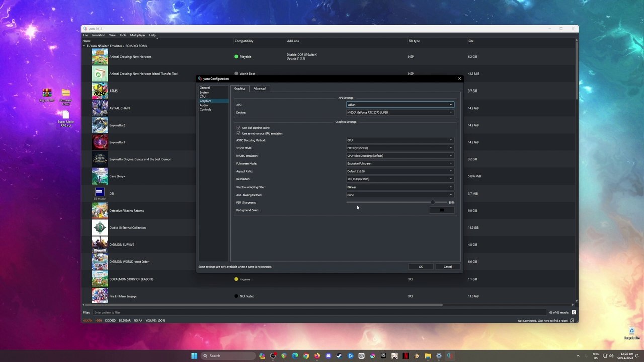Open the Super Mario RPG desktop file
Screen dimensions: 644x362
click(66, 119)
